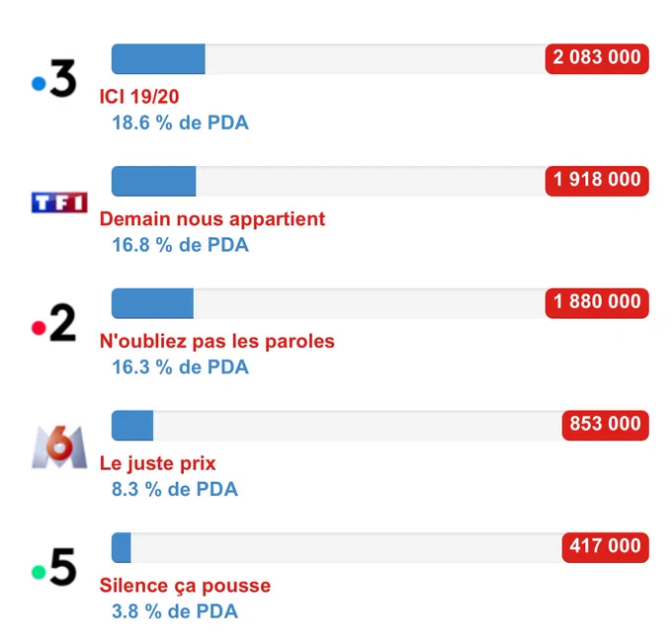
Task: Click the blue audience bar for ICI 19/20
Action: pos(158,58)
